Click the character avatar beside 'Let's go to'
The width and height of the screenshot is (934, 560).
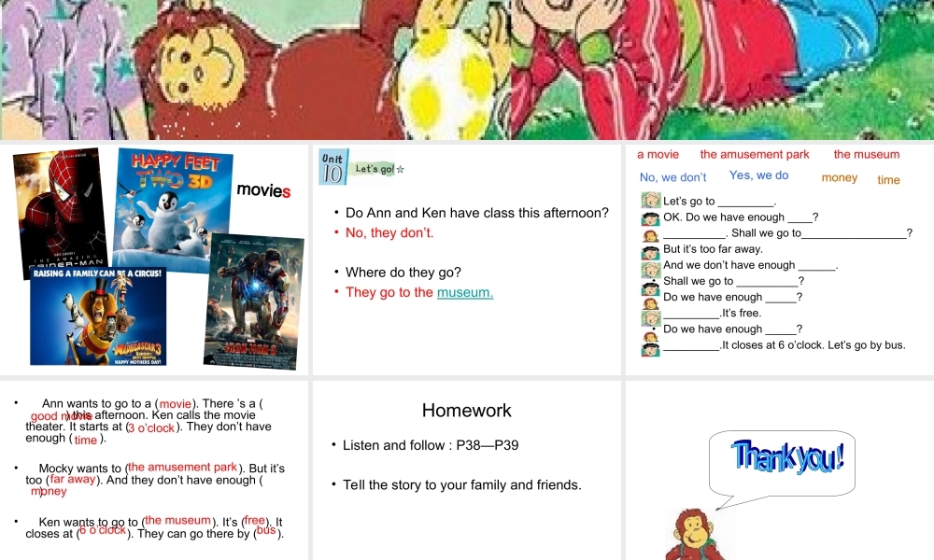click(650, 201)
